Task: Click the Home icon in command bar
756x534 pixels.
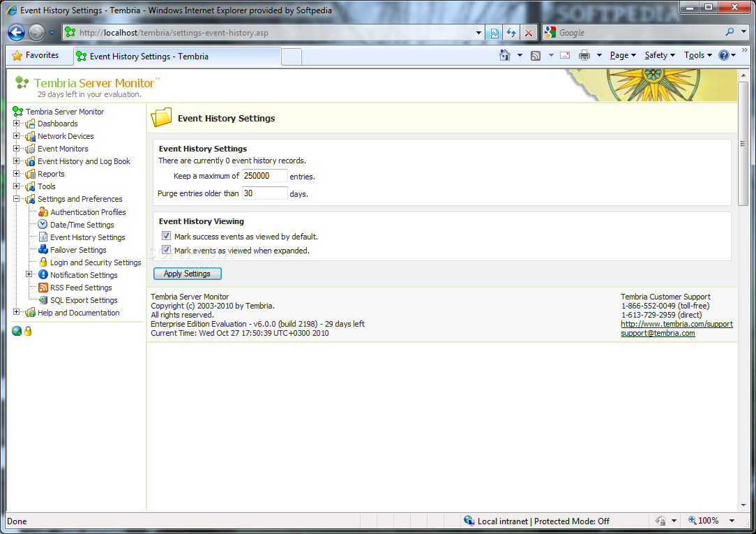Action: [x=505, y=55]
